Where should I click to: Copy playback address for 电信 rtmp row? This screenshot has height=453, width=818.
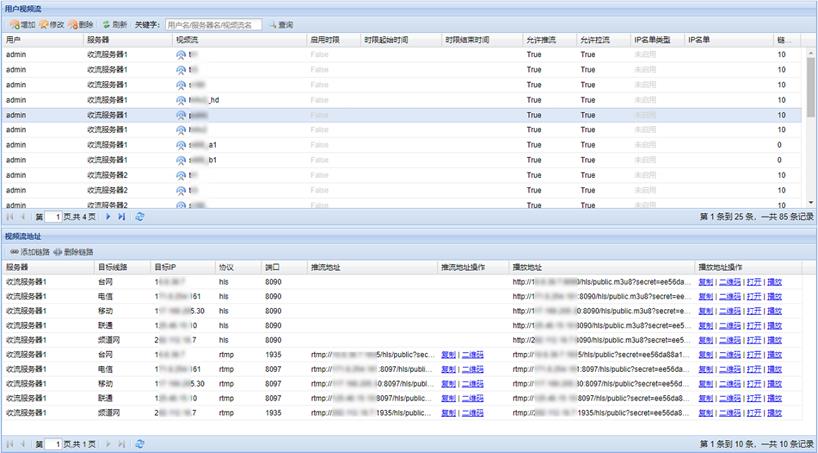click(705, 369)
